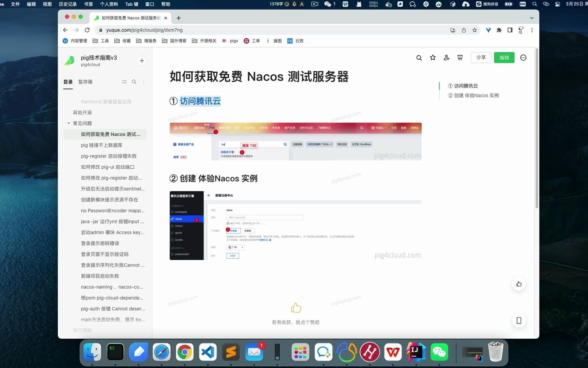Click the large like icon below the article
This screenshot has width=588, height=368.
[x=296, y=308]
